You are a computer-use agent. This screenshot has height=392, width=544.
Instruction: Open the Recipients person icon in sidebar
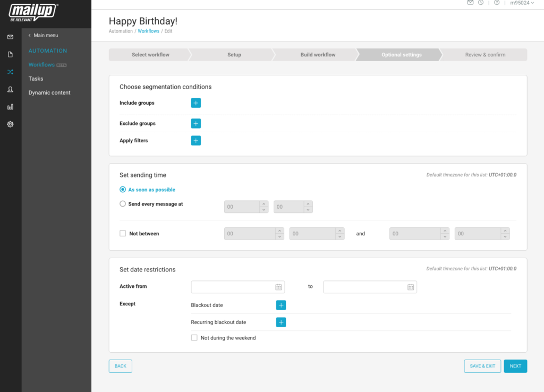click(10, 89)
